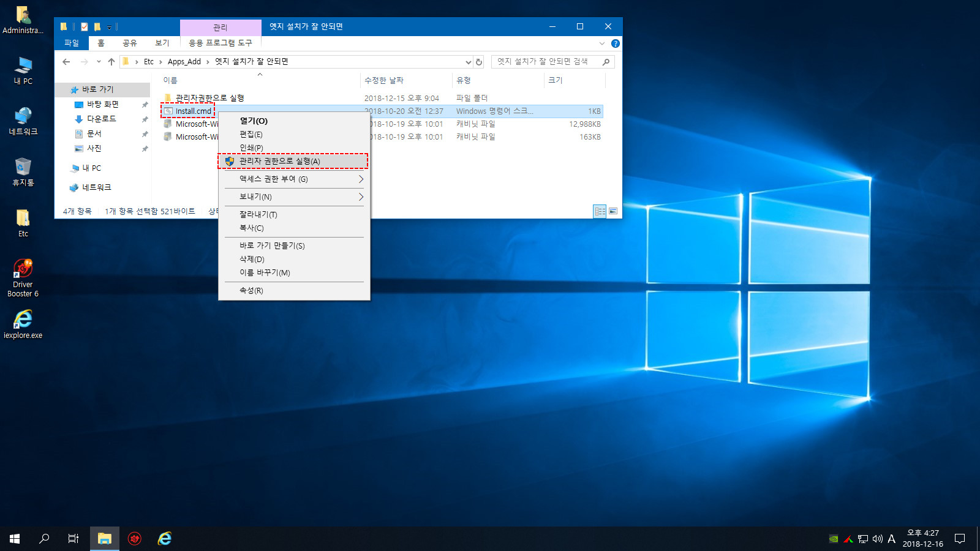Choose 속성(R) in context menu

[x=294, y=291]
